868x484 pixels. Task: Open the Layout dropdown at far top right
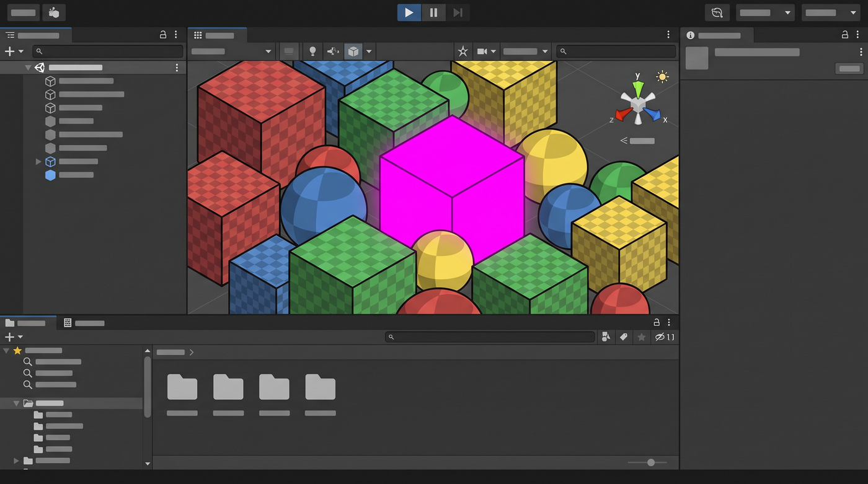831,12
